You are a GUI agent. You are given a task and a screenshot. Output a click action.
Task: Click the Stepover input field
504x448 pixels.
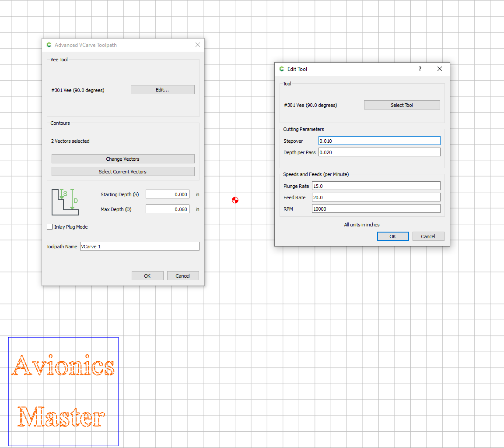tap(379, 141)
